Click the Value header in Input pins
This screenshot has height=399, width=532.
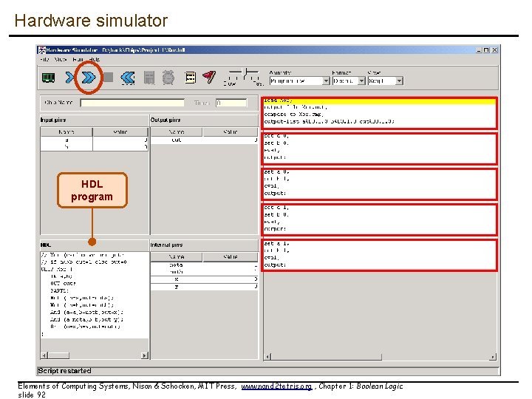pos(120,132)
